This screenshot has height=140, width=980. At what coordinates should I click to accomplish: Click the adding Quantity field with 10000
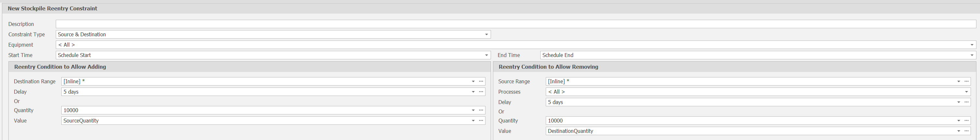coord(266,110)
